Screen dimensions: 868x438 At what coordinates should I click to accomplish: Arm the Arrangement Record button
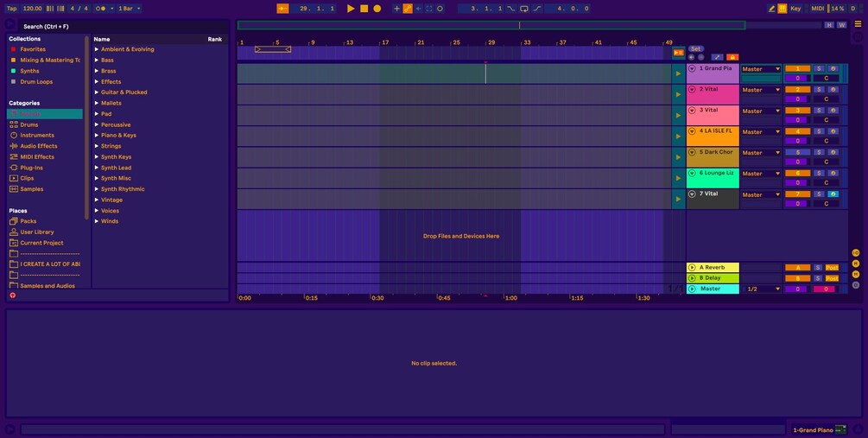(x=377, y=9)
